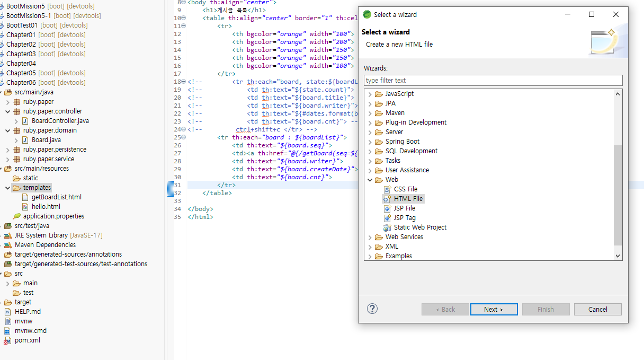This screenshot has height=360, width=644.
Task: Collapse the ruby.paper.controller package
Action: (7, 111)
